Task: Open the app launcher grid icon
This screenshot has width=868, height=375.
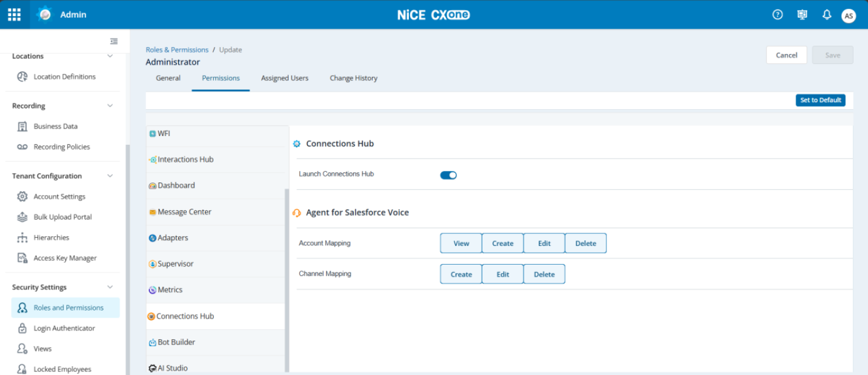Action: [14, 14]
